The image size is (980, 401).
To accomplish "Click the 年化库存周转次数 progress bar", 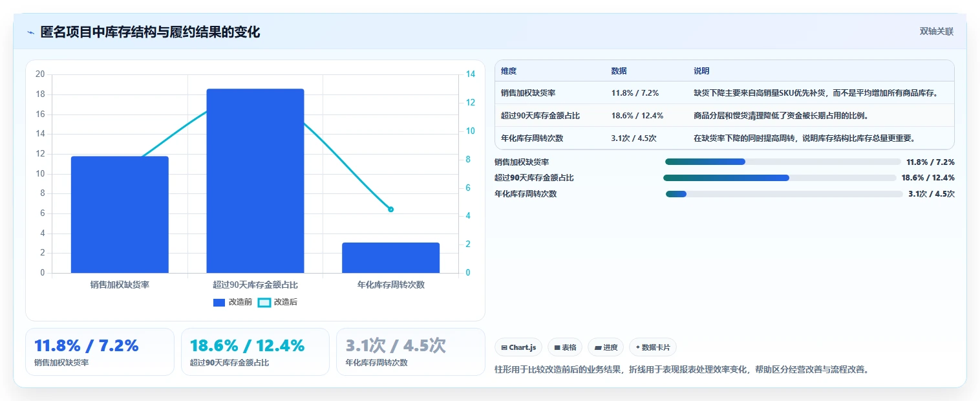I will 784,194.
